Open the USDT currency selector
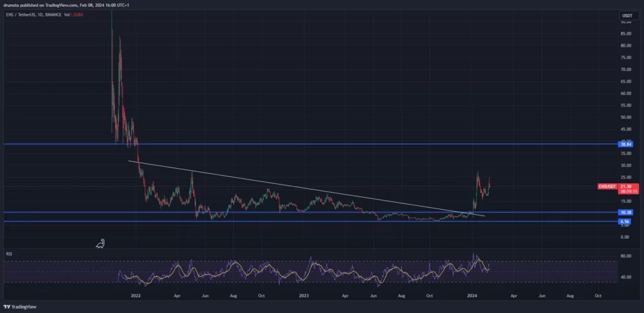 coord(627,16)
